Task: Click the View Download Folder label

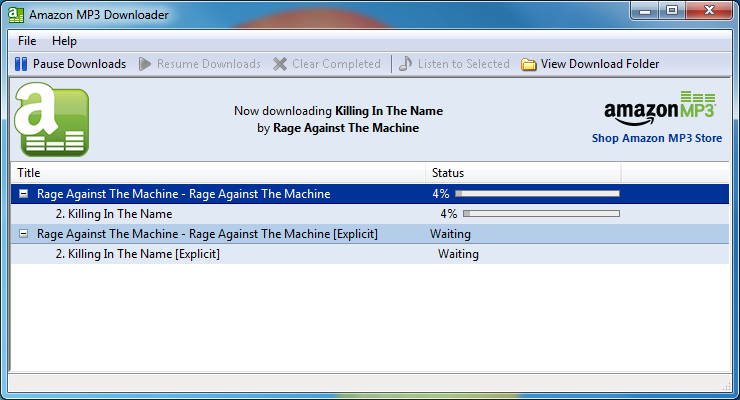Action: pyautogui.click(x=600, y=64)
